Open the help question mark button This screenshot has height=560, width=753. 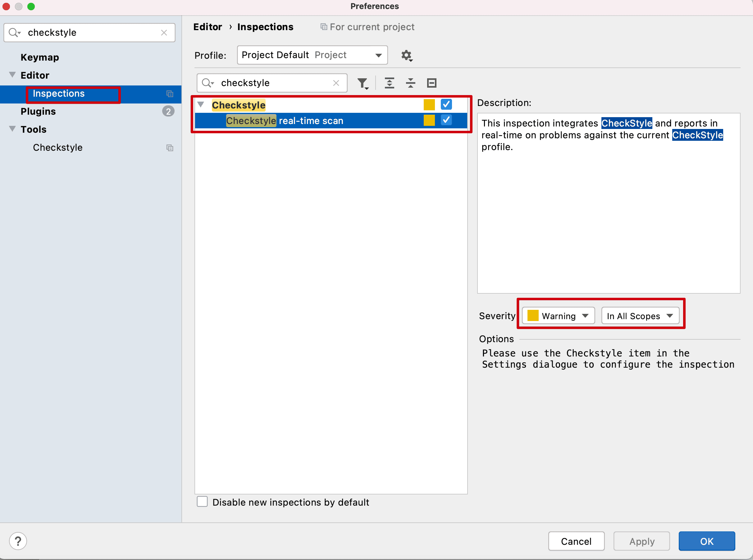tap(18, 541)
